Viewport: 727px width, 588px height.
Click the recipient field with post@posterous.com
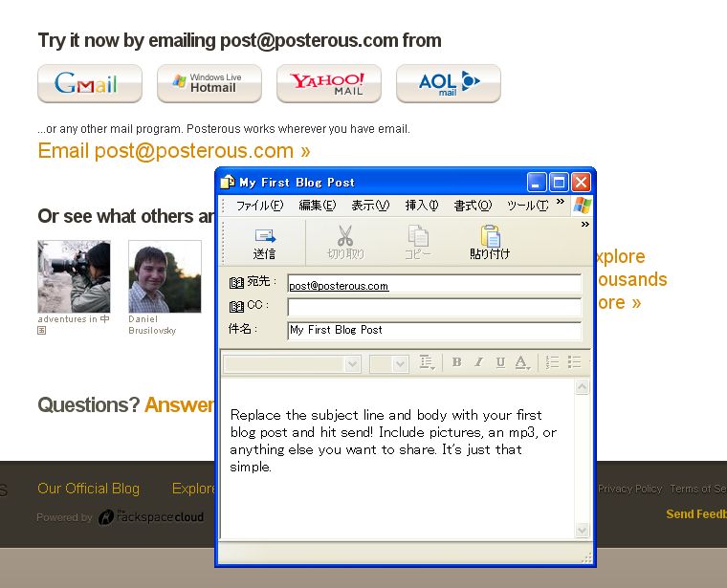(x=434, y=284)
